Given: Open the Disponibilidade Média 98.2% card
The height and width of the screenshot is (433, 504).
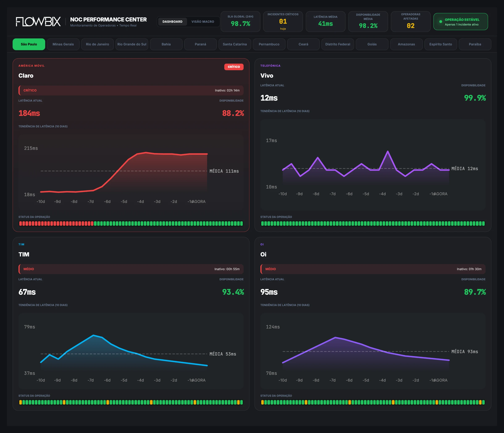Looking at the screenshot, I should coord(368,22).
